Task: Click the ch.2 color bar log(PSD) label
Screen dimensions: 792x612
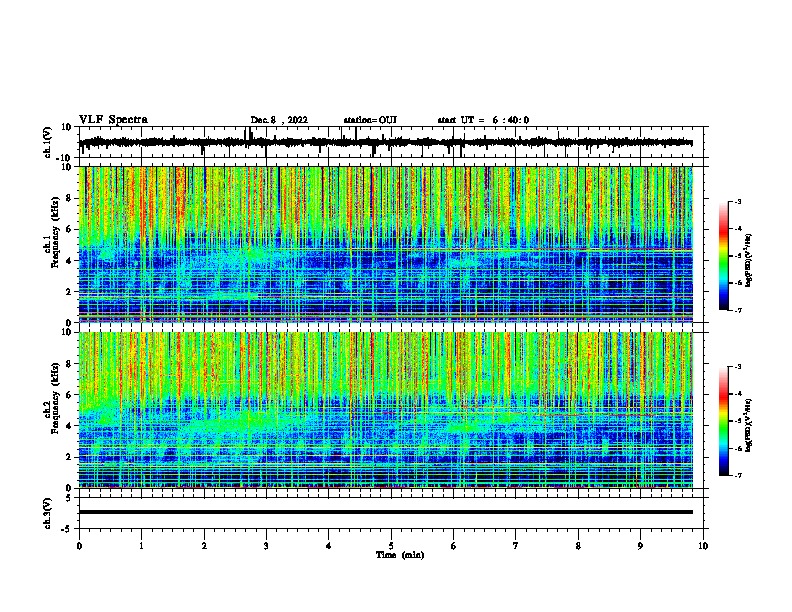Action: pyautogui.click(x=748, y=426)
